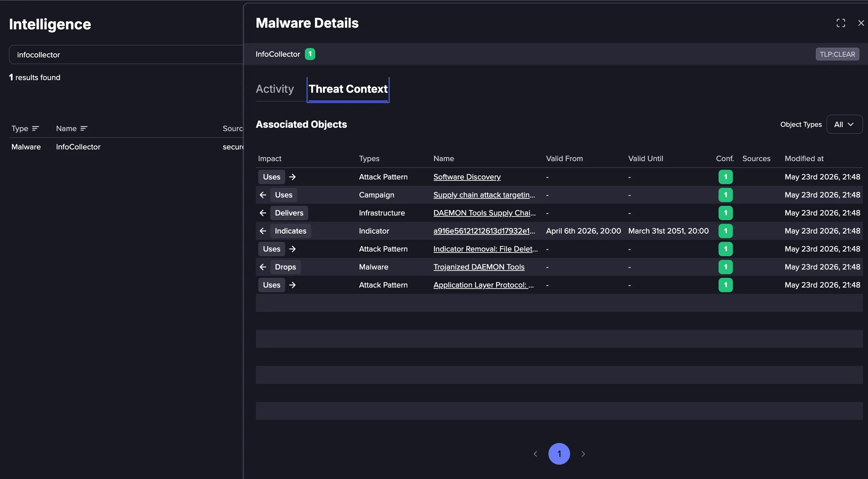The width and height of the screenshot is (868, 479).
Task: Open DAEMON Tools Supply Chain infrastructure link
Action: pyautogui.click(x=484, y=213)
